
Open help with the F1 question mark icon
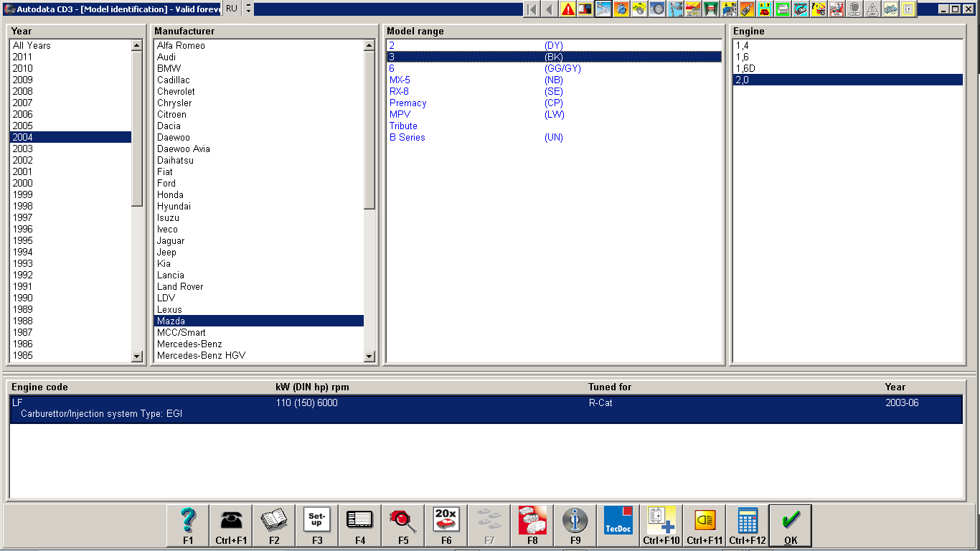point(188,526)
